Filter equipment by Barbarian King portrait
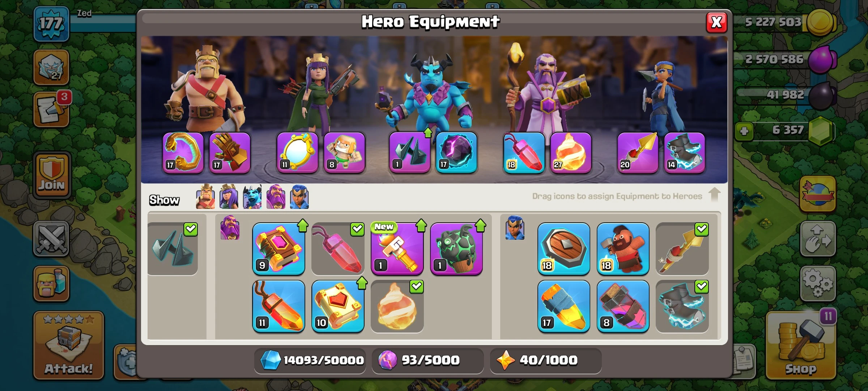The image size is (868, 391). (205, 197)
